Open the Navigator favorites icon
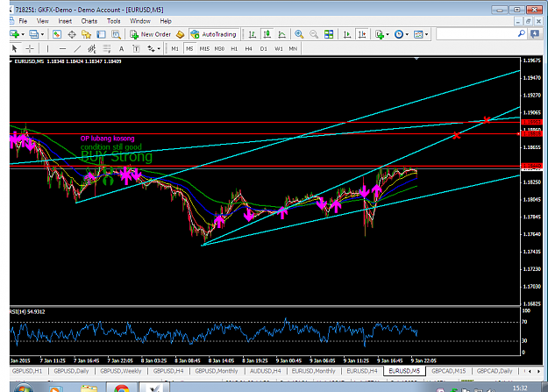The width and height of the screenshot is (548, 392). click(86, 34)
